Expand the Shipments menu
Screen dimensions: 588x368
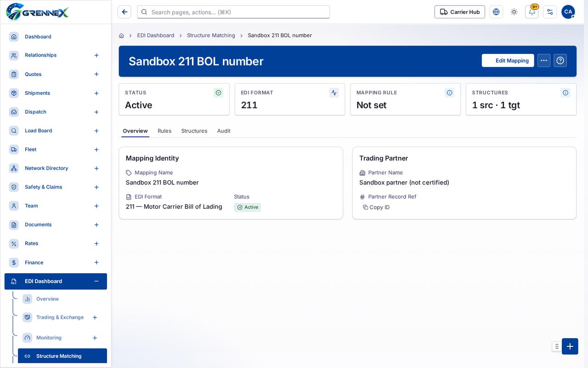[x=96, y=93]
